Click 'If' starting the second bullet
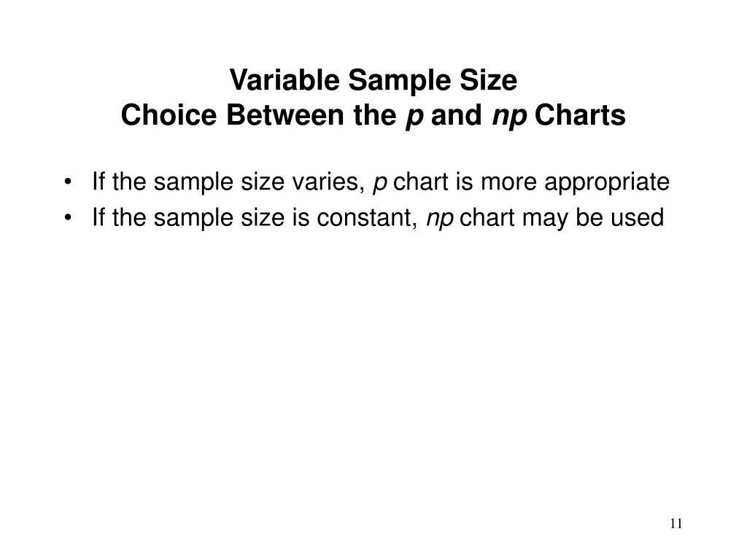This screenshot has width=747, height=560. pos(98,217)
